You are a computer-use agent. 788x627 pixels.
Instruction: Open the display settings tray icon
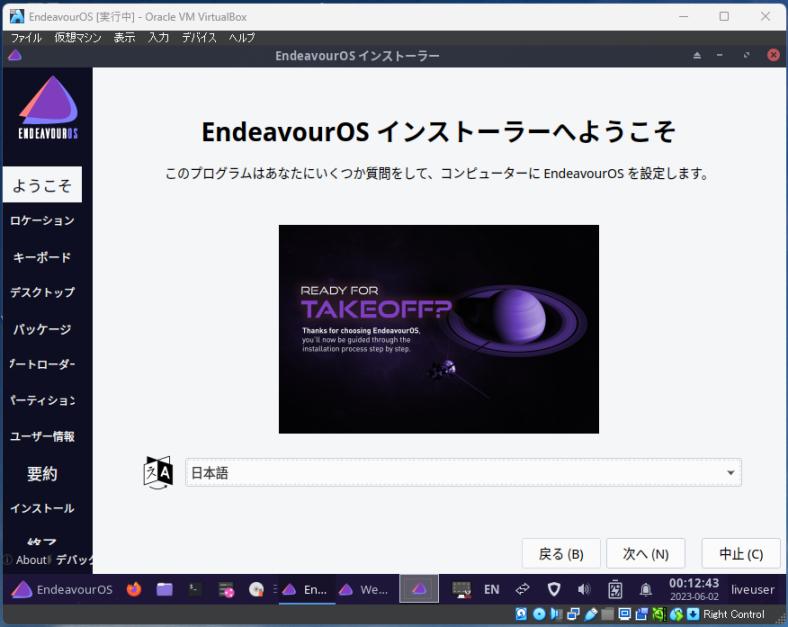(461, 589)
